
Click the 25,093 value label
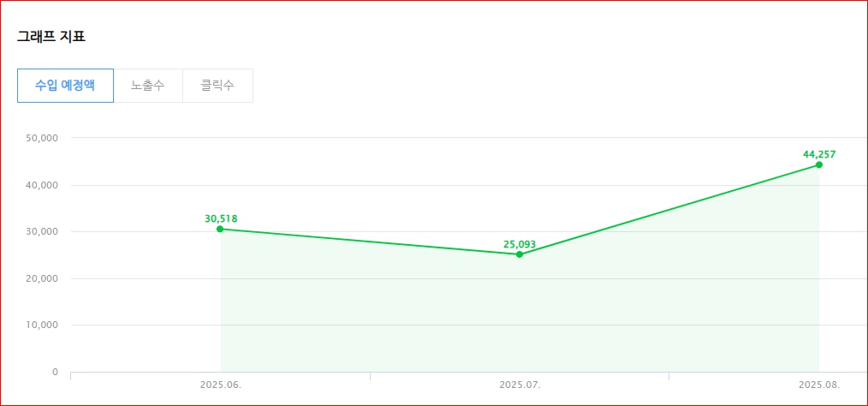(520, 244)
